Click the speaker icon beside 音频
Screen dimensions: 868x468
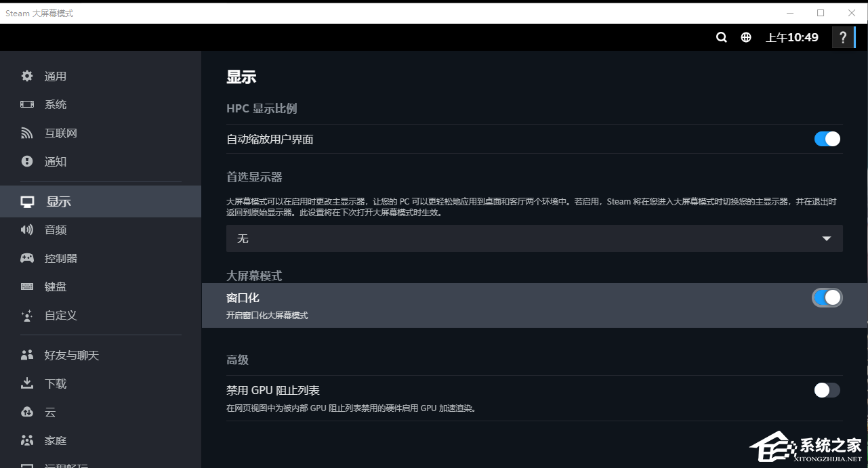pos(27,230)
